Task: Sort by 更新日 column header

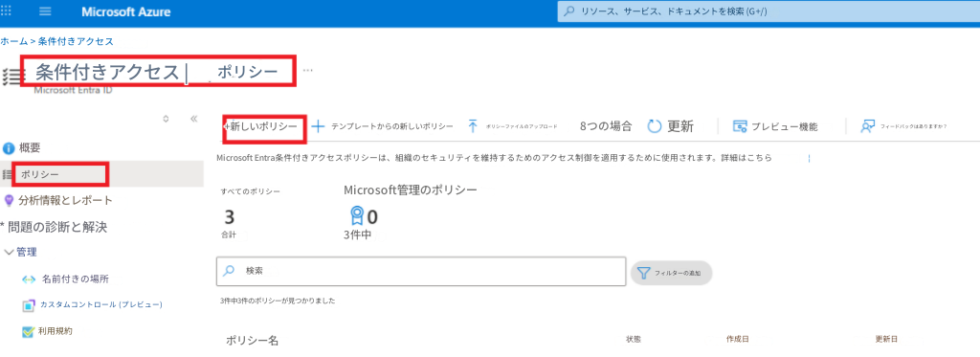Action: (x=886, y=340)
